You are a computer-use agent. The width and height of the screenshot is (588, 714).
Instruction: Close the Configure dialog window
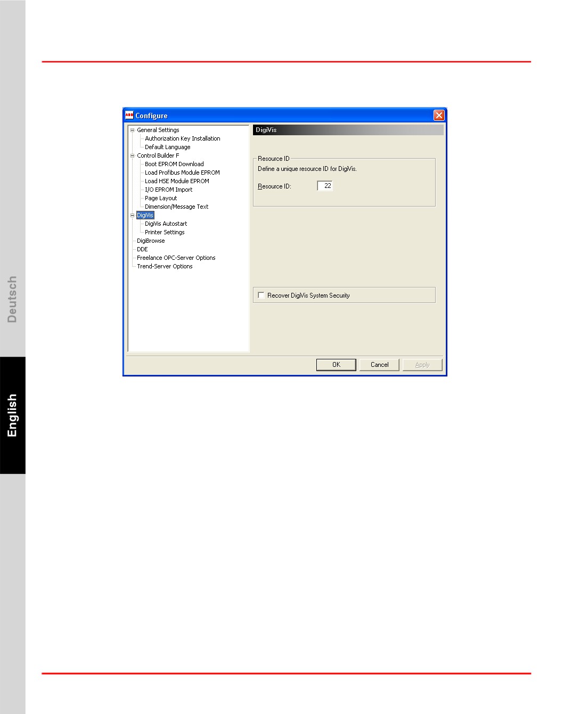439,116
